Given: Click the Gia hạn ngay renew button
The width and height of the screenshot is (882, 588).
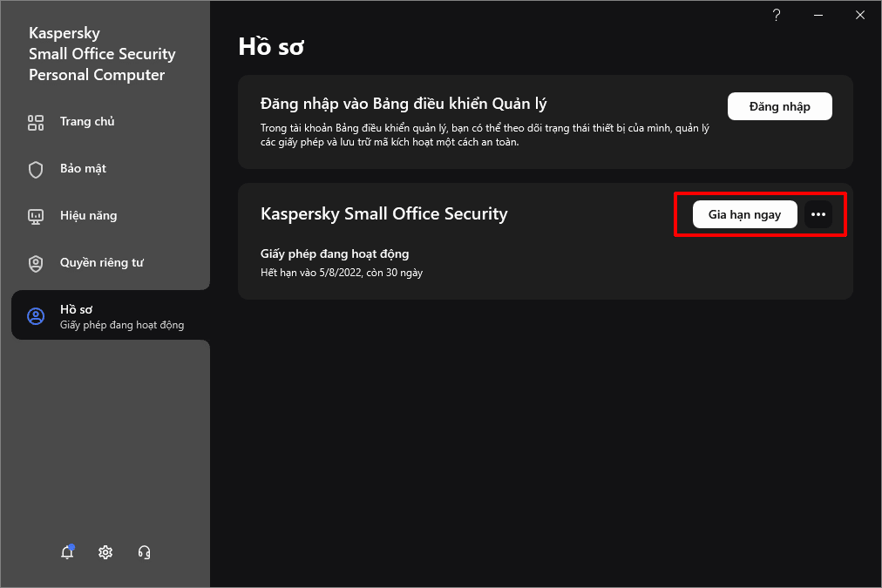Looking at the screenshot, I should (744, 214).
